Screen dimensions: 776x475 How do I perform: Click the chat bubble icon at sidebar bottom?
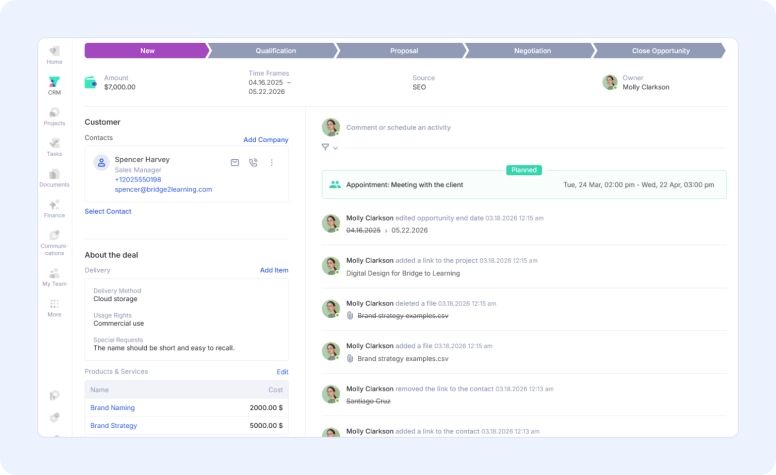pos(54,395)
